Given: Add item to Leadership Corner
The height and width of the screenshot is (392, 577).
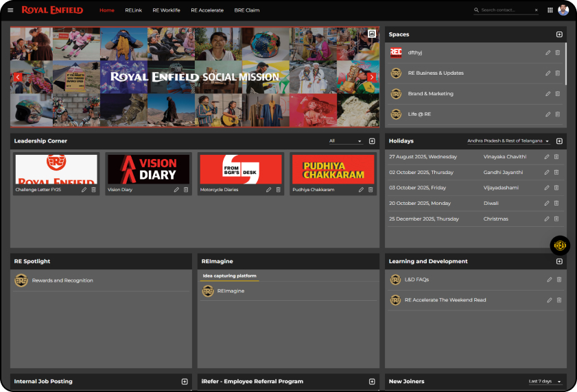Looking at the screenshot, I should point(372,141).
